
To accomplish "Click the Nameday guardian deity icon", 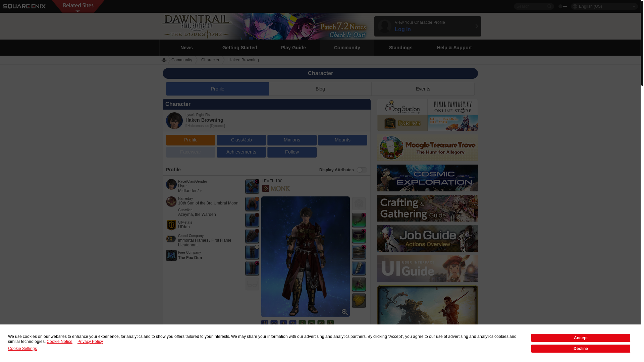I will (171, 201).
